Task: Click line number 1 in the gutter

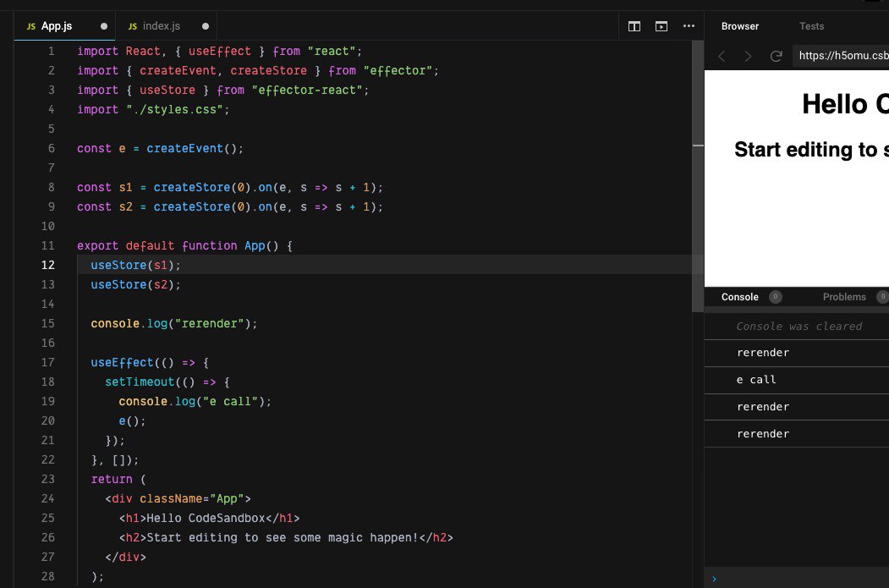Action: (x=51, y=51)
